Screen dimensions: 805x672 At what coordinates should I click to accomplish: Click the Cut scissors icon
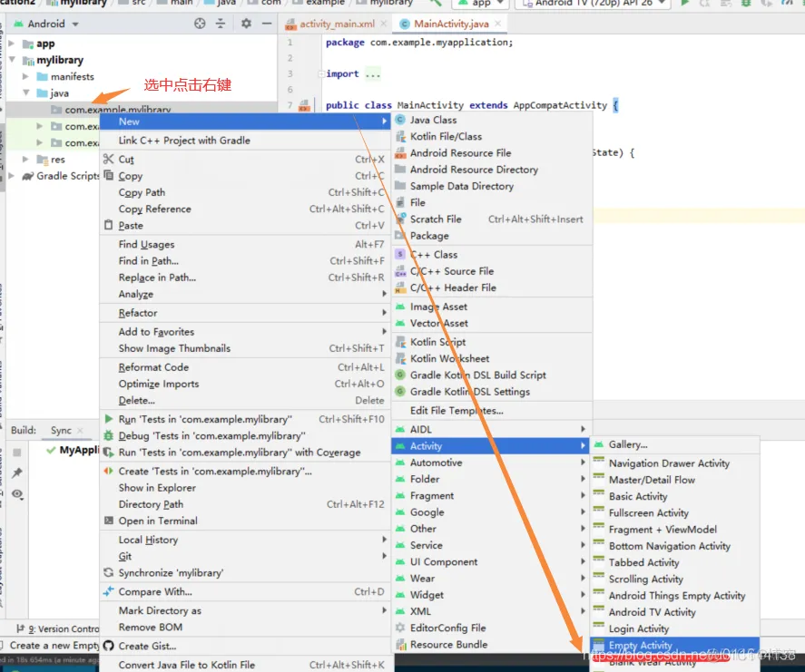pos(108,159)
